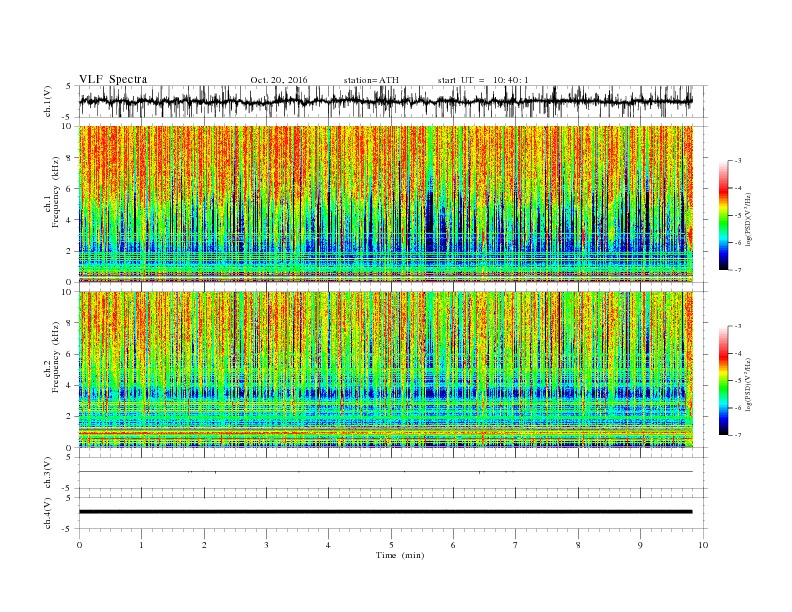Click the log(PSD) label beside the ch.2 color bar
The width and height of the screenshot is (792, 612).
click(x=748, y=384)
